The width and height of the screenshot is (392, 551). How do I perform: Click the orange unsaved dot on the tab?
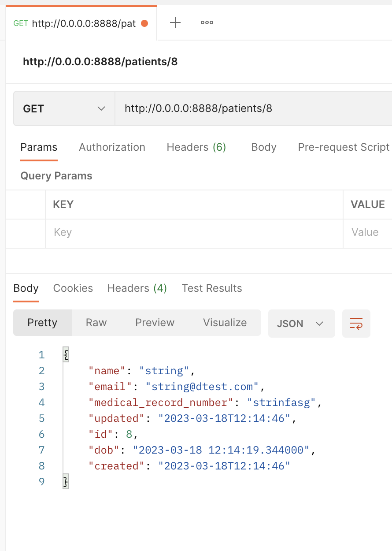pos(144,23)
